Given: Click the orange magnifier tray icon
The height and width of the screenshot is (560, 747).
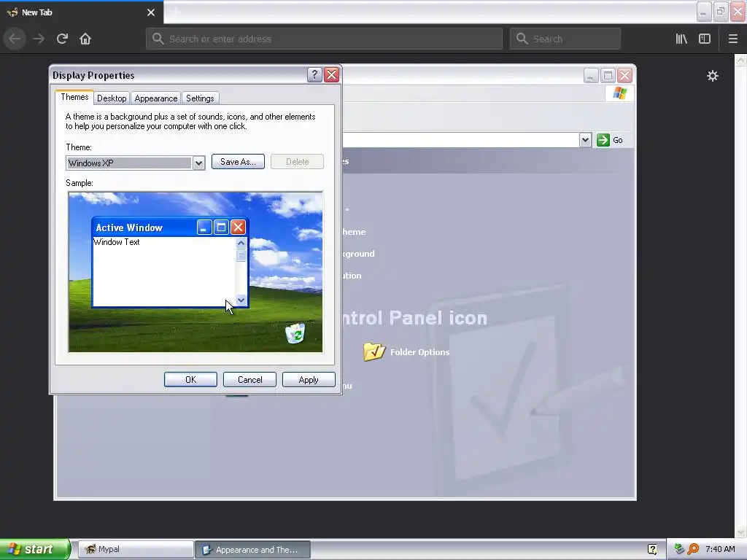Looking at the screenshot, I should click(x=693, y=549).
